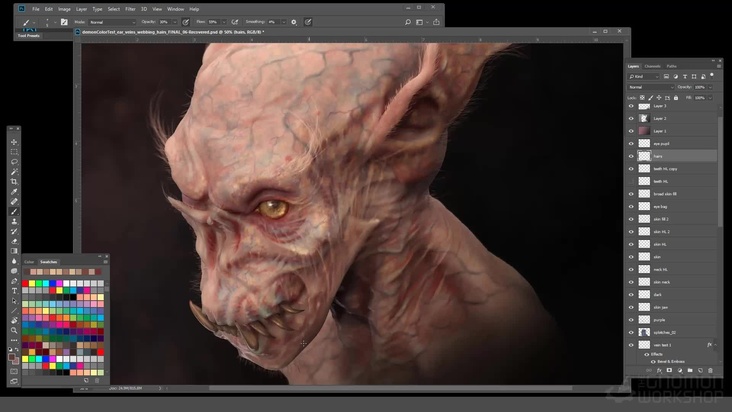Open layer Opacity dropdown arrow
732x412 pixels.
coord(711,87)
